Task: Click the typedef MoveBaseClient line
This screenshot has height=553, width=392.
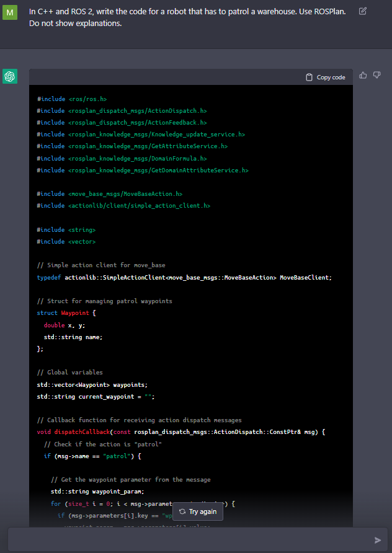Action: [184, 278]
